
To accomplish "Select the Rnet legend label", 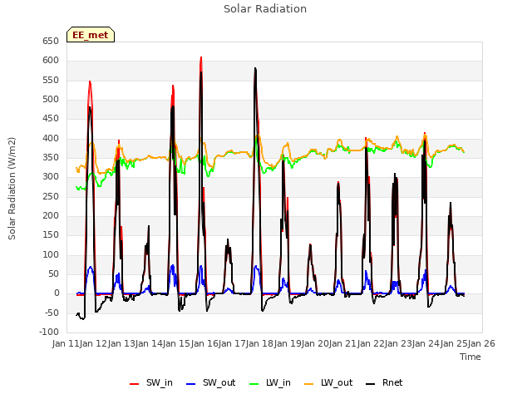I will pos(392,382).
